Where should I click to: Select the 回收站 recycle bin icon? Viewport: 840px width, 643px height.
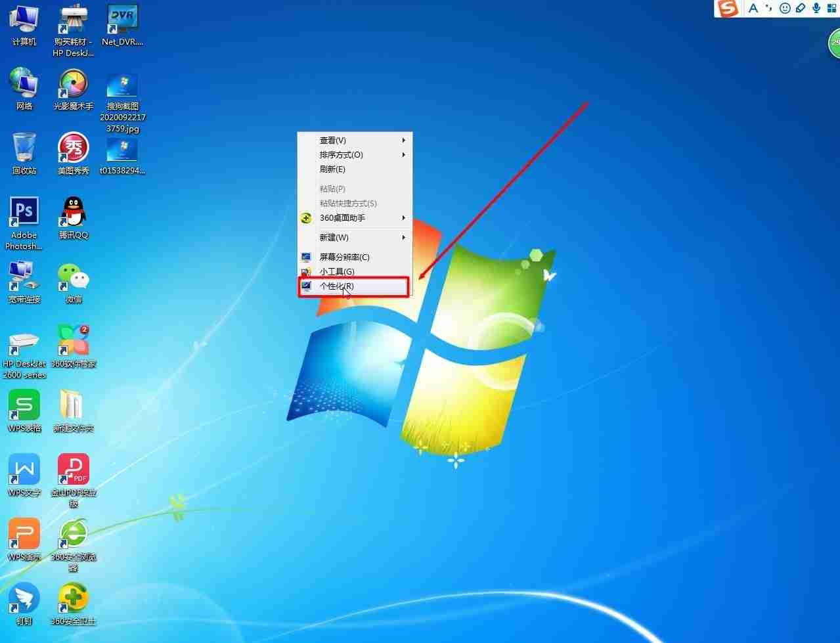click(24, 154)
